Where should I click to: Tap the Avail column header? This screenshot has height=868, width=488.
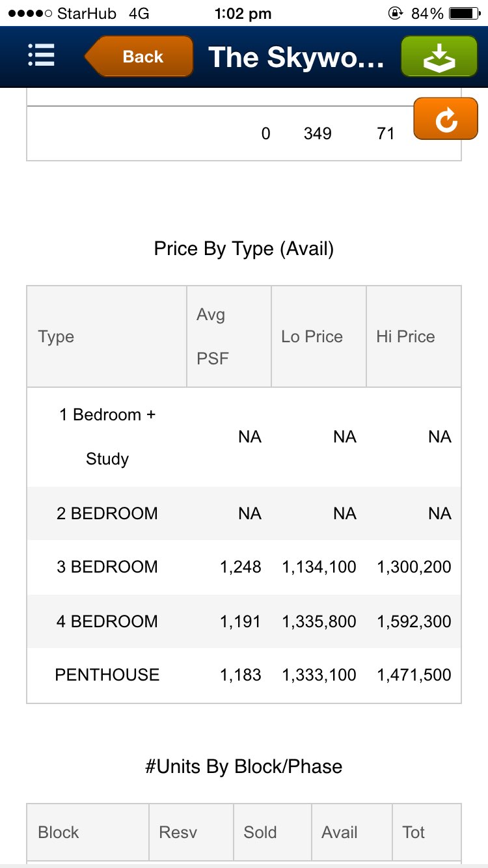(x=340, y=832)
